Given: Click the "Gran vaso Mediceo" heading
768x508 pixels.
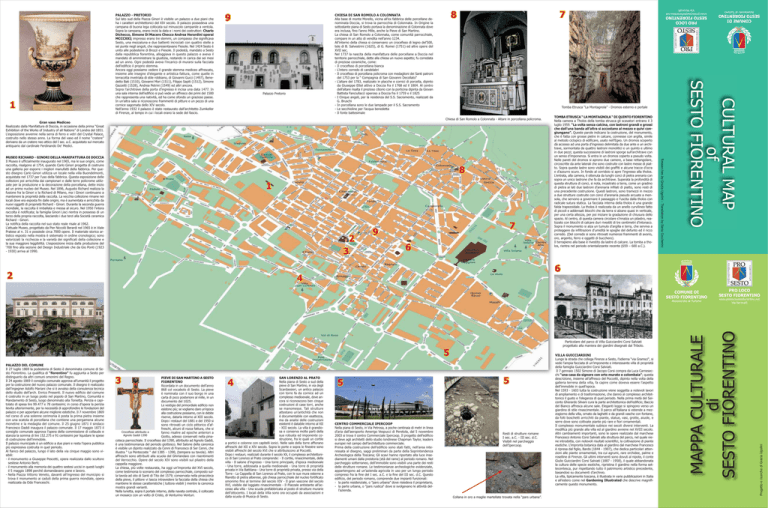Looking at the screenshot, I should (x=54, y=122).
